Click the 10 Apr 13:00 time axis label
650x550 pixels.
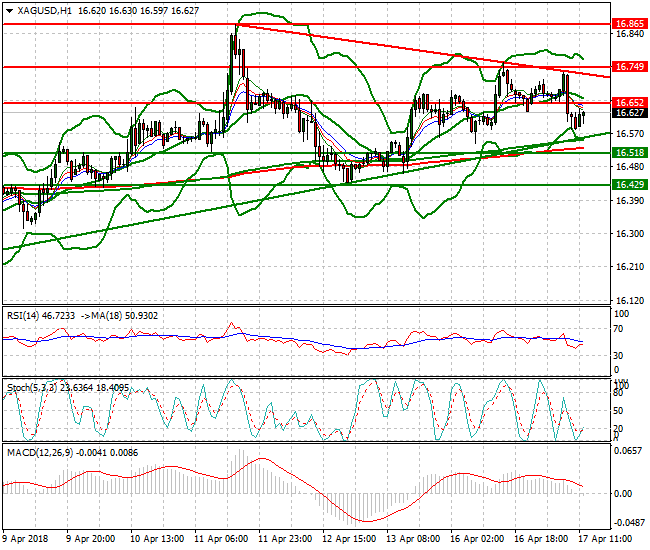157,539
